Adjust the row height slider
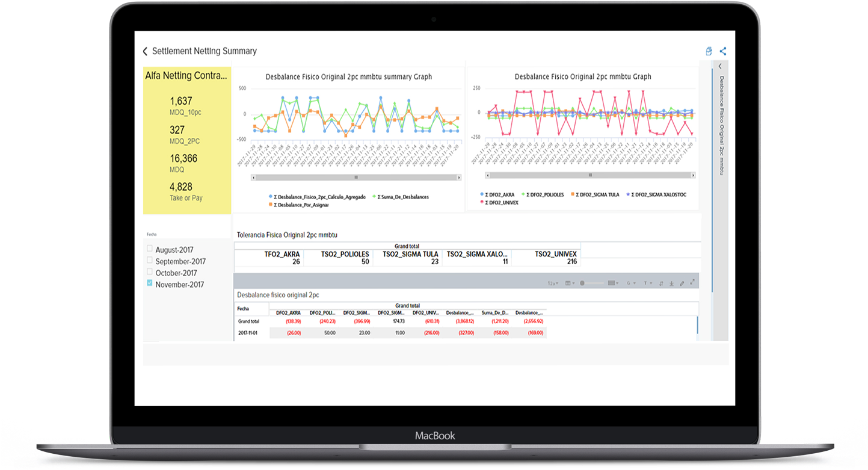This screenshot has width=868, height=470. click(x=582, y=282)
